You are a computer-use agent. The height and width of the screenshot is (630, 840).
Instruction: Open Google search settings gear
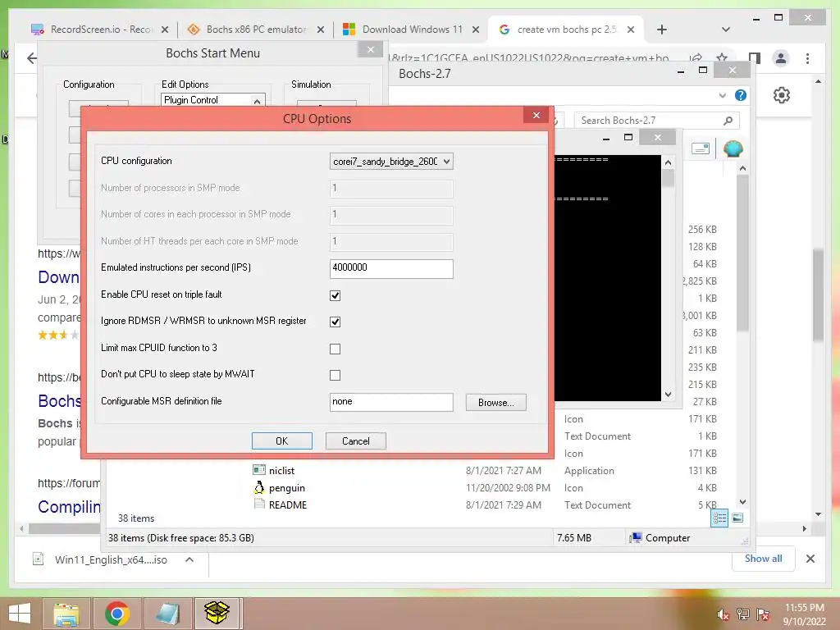coord(782,95)
